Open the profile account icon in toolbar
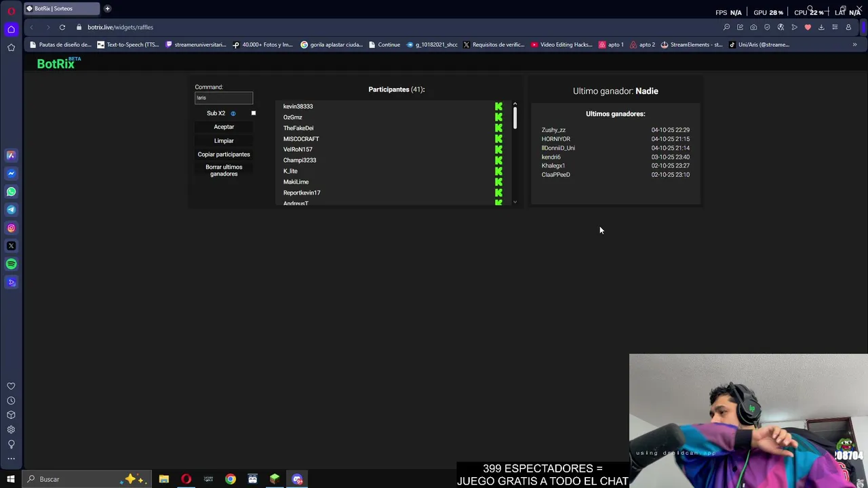This screenshot has width=868, height=488. 848,27
